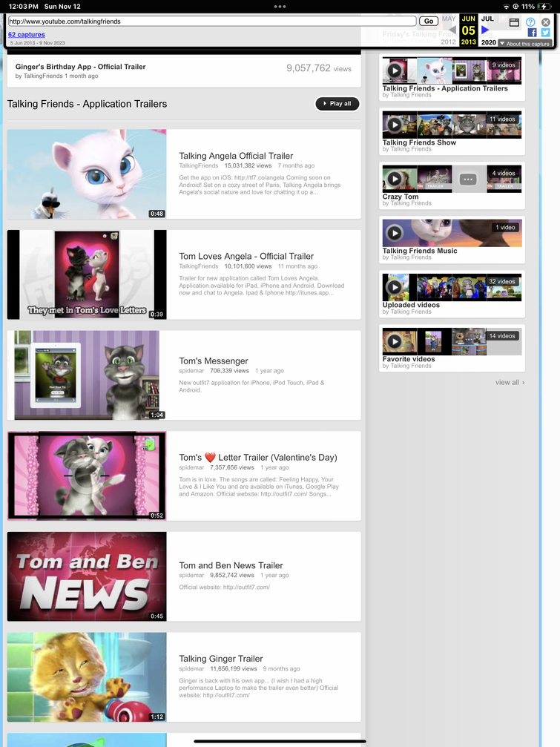Expand About this capture dropdown
Viewport: 560px width, 747px height.
[x=524, y=43]
